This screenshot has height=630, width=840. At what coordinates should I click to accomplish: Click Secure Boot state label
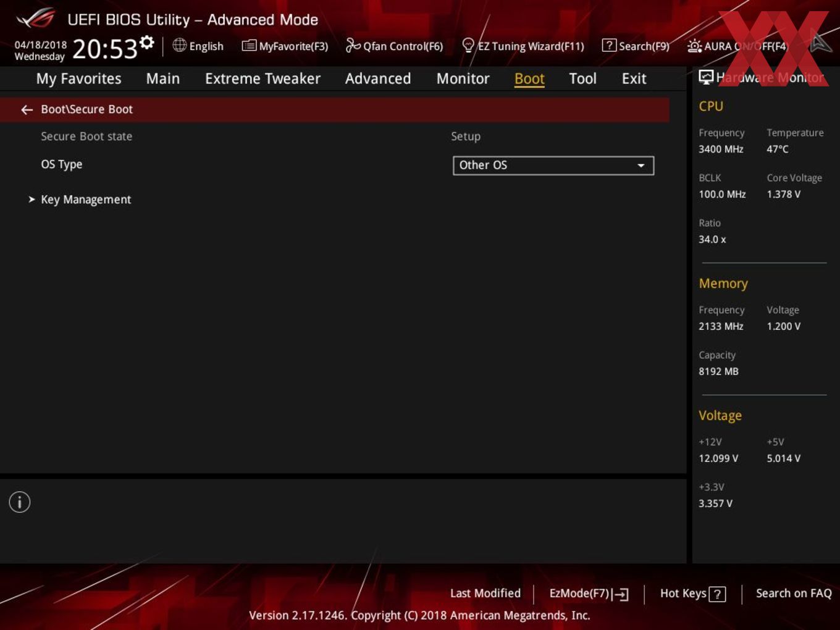click(x=86, y=136)
